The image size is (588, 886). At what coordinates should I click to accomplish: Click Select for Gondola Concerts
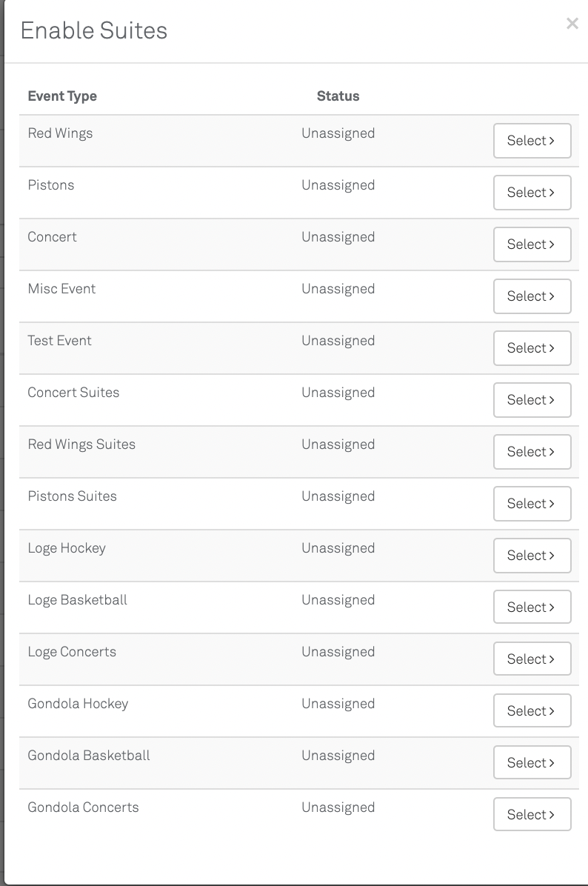(x=532, y=815)
